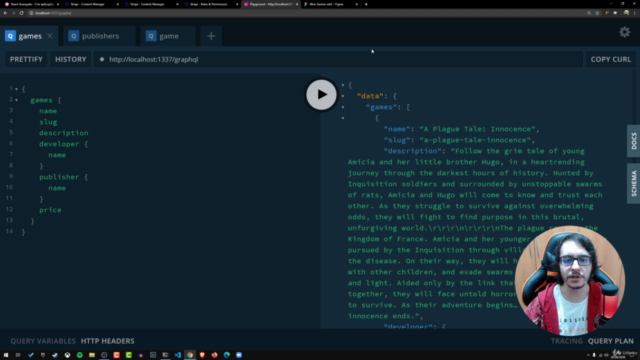The width and height of the screenshot is (640, 360).
Task: Expand the HTTP HEADERS pane
Action: [x=107, y=341]
